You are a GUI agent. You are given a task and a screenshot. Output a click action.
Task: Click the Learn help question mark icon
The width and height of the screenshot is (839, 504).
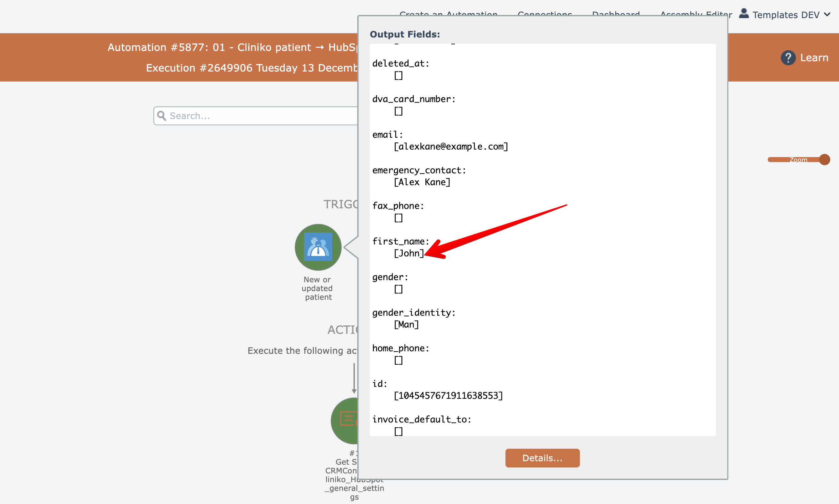click(788, 58)
